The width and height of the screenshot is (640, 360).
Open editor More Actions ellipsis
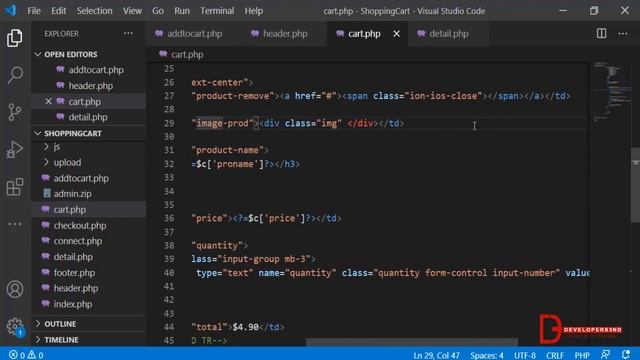pos(622,33)
